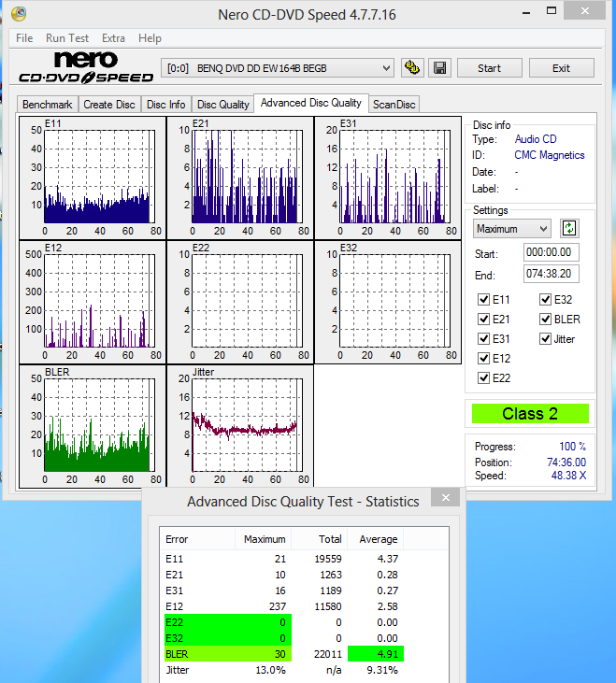Open the File menu

tap(24, 38)
